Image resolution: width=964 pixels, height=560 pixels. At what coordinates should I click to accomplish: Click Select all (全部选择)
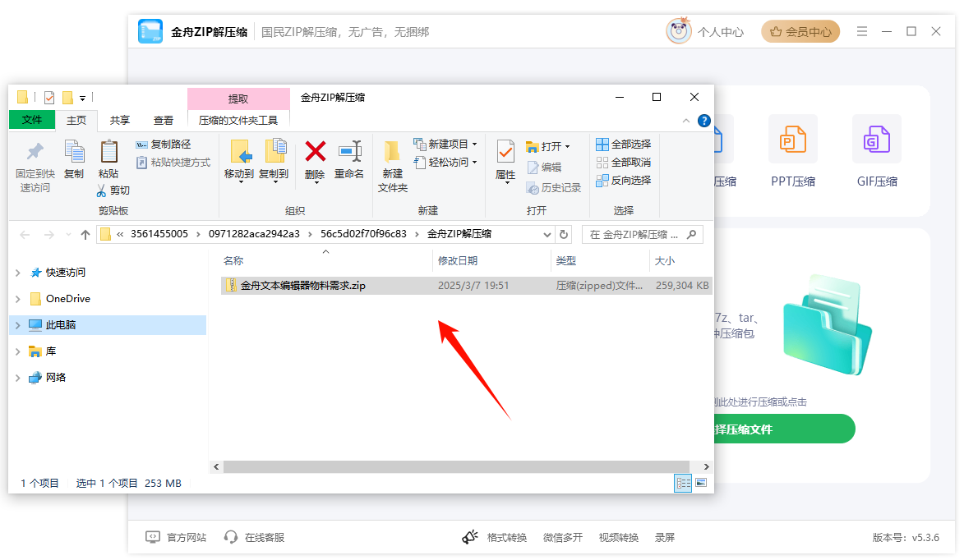point(624,145)
